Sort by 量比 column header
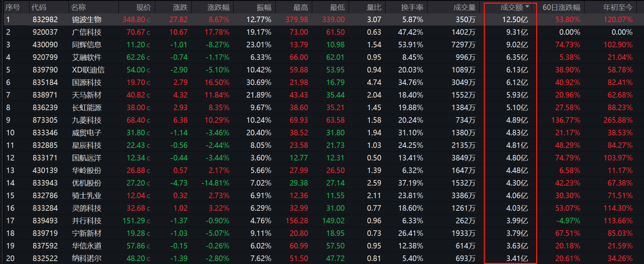The image size is (644, 264). 374,7
